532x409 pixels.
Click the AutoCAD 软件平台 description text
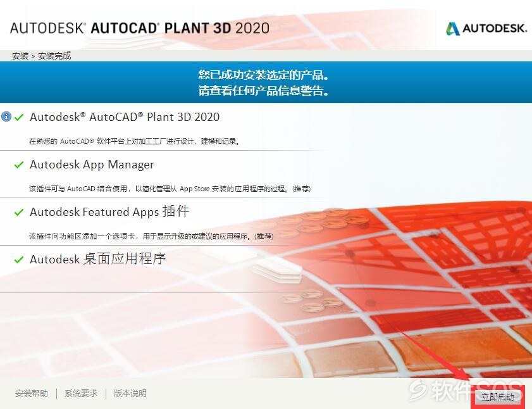[x=134, y=141]
